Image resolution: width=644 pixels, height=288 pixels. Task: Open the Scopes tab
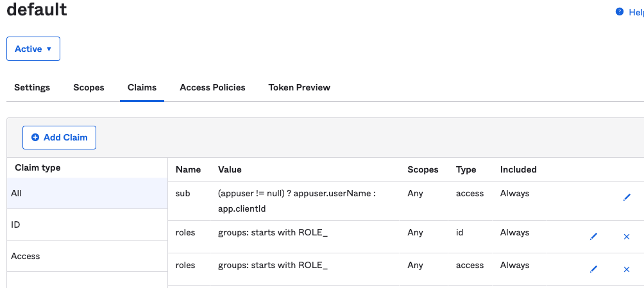(89, 87)
